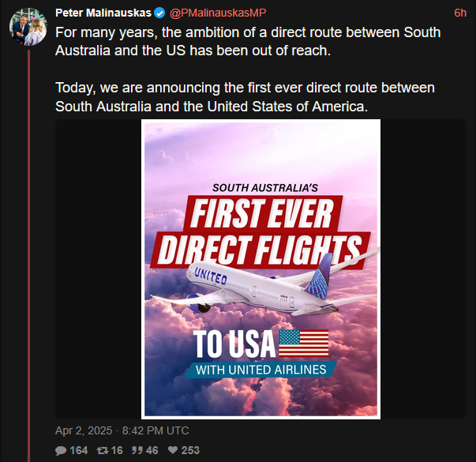This screenshot has width=476, height=462.
Task: Open the 46 quotes count
Action: (152, 450)
